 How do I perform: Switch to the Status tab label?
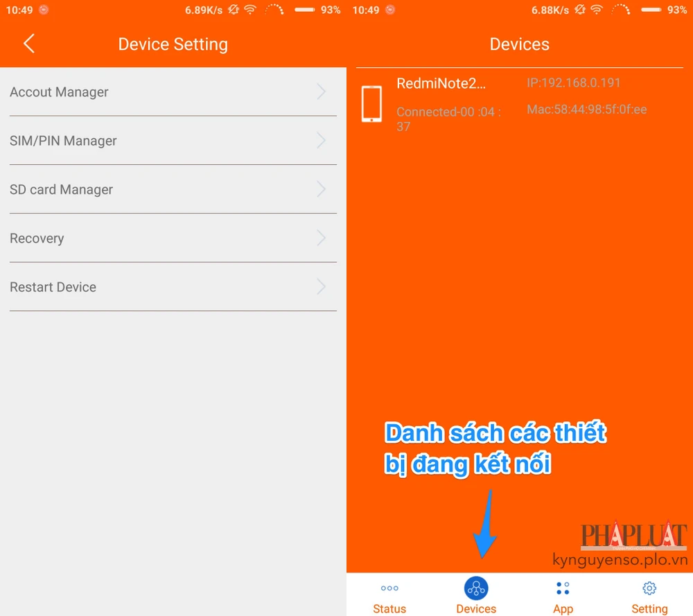[389, 608]
